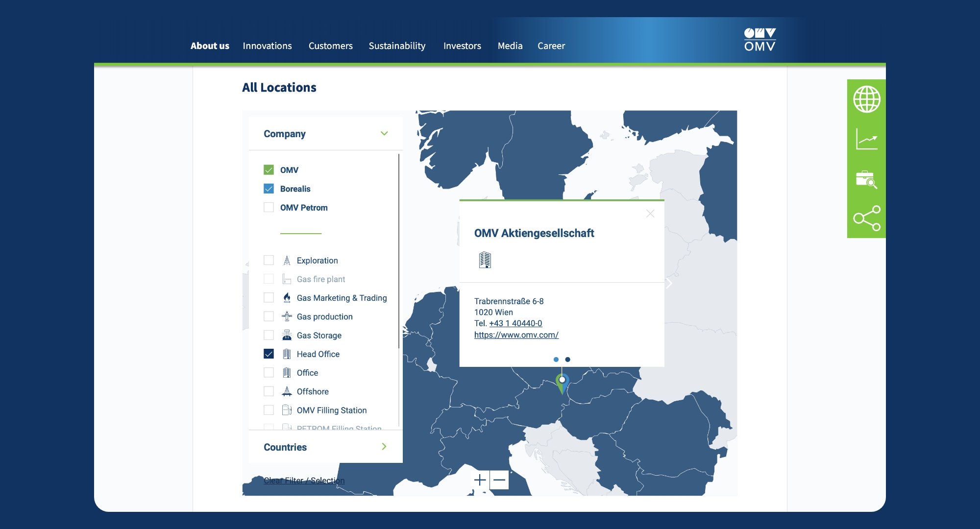Expand the Countries filter section
Viewport: 980px width, 529px height.
click(x=384, y=447)
